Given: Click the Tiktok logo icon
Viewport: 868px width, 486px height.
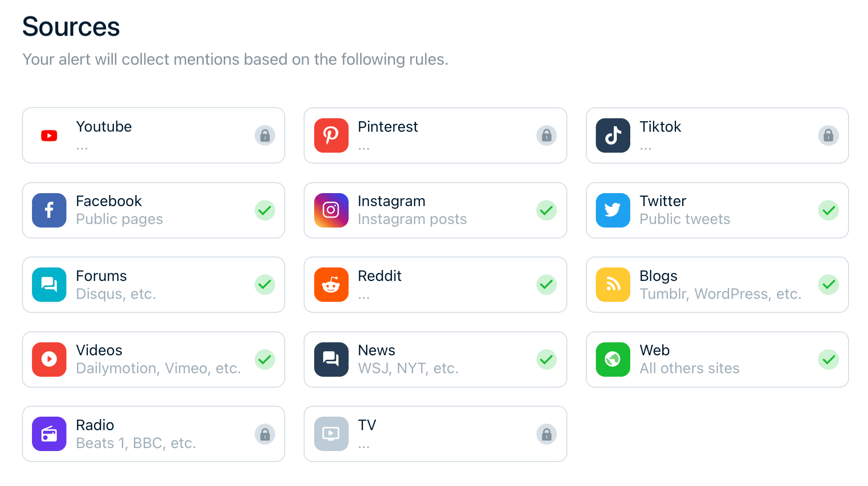Looking at the screenshot, I should 613,135.
